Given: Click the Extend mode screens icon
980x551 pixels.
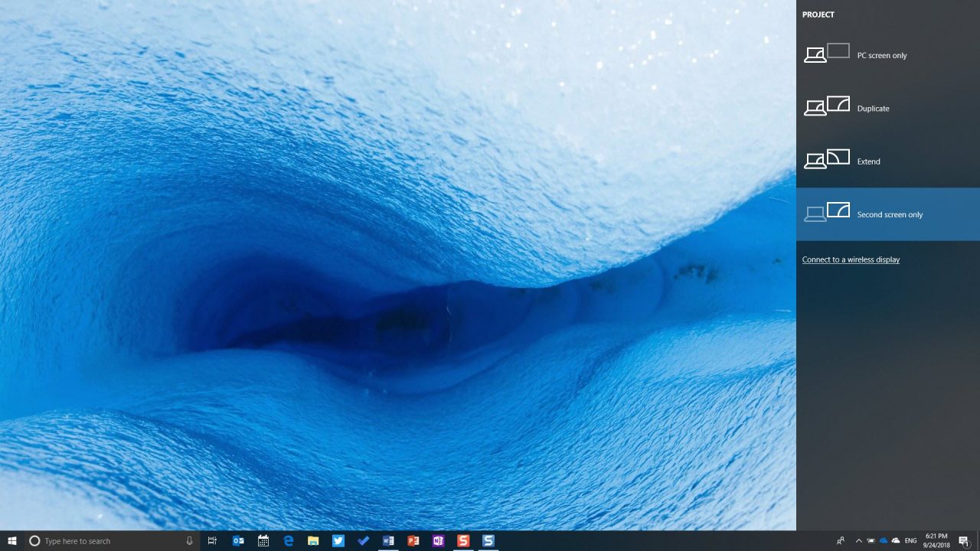Looking at the screenshot, I should pyautogui.click(x=827, y=159).
